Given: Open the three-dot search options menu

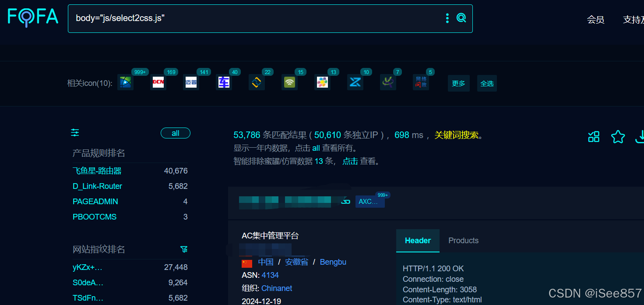Looking at the screenshot, I should (x=447, y=18).
